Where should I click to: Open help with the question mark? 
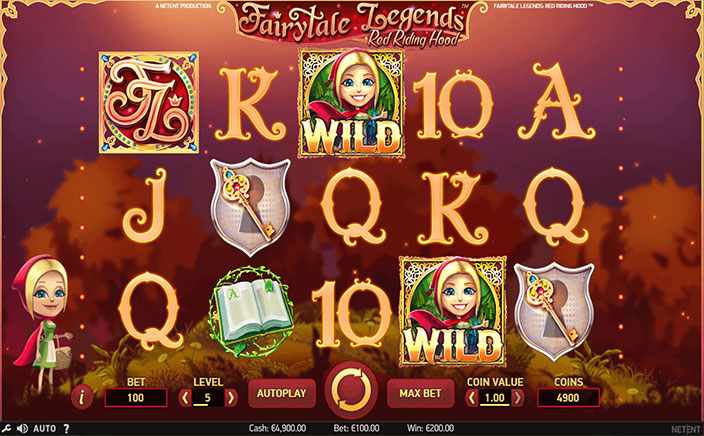click(66, 428)
